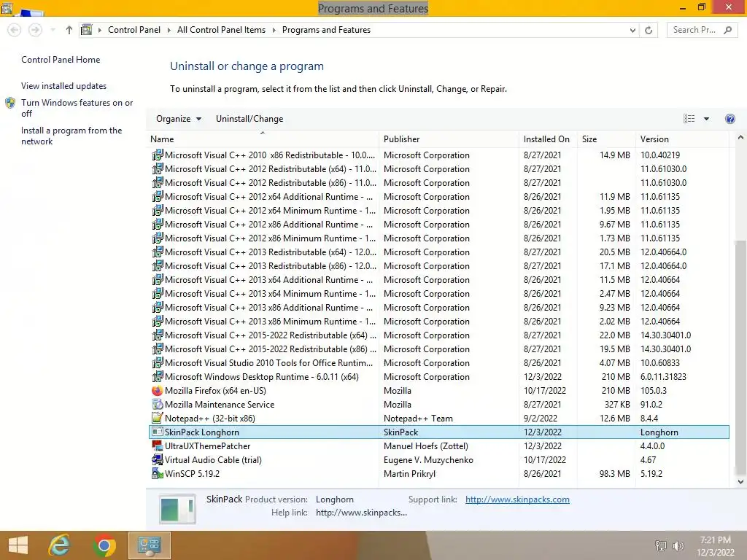
Task: Select Mozilla Maintenance Service row
Action: pyautogui.click(x=438, y=404)
